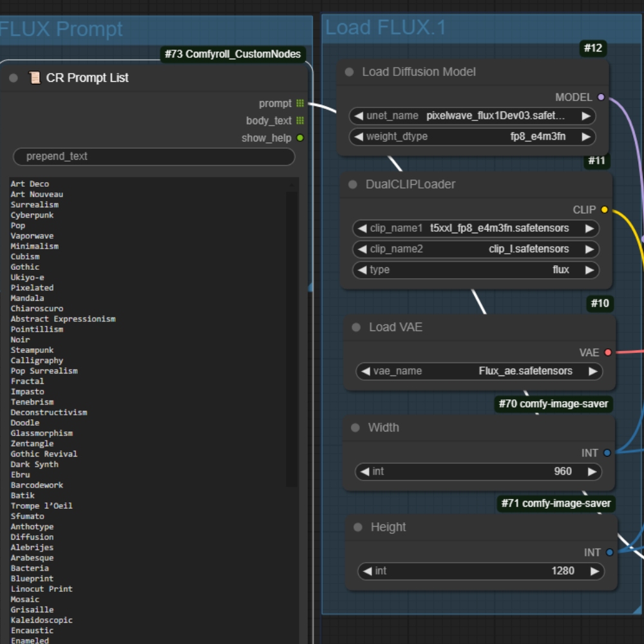Viewport: 644px width, 644px height.
Task: Click the CLIP yellow output connector
Action: click(604, 209)
